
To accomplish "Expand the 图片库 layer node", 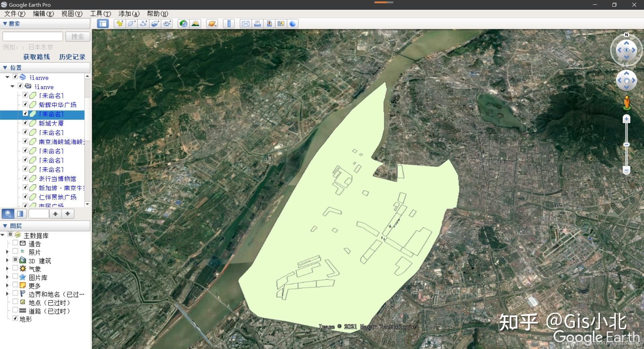I will tap(7, 277).
